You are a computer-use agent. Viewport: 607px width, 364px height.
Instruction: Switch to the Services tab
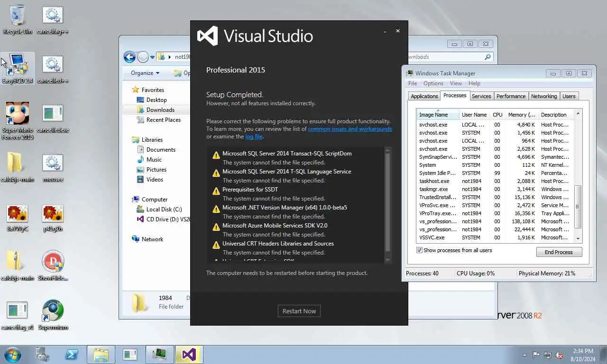click(x=481, y=96)
